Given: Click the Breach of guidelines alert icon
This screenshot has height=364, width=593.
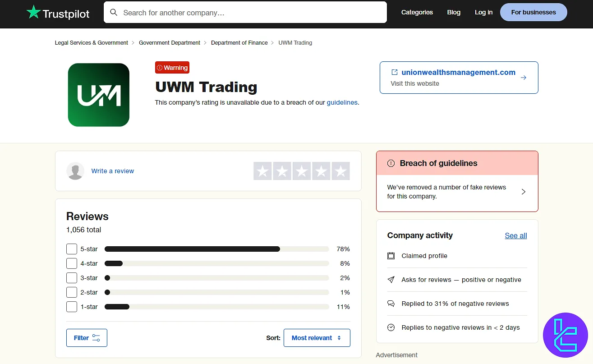Looking at the screenshot, I should point(391,163).
